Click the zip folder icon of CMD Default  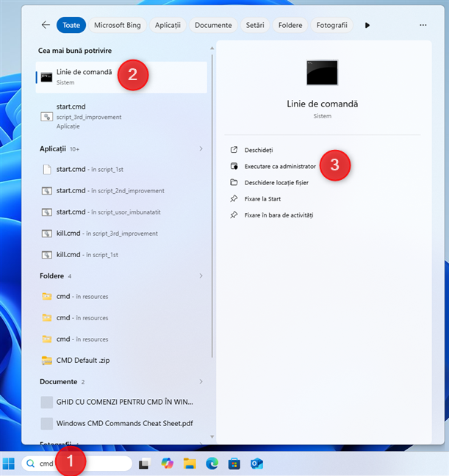coord(46,361)
